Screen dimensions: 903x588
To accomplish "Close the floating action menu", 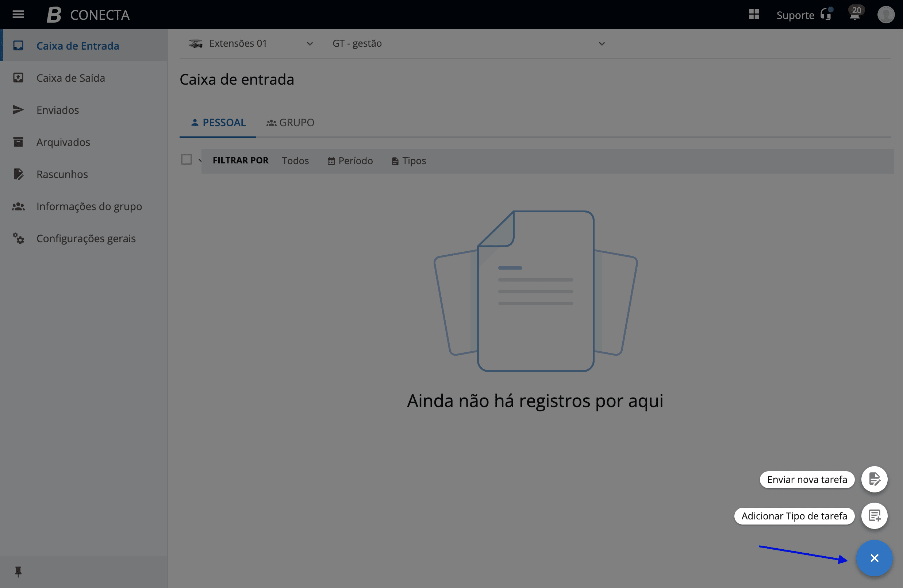I will point(874,558).
